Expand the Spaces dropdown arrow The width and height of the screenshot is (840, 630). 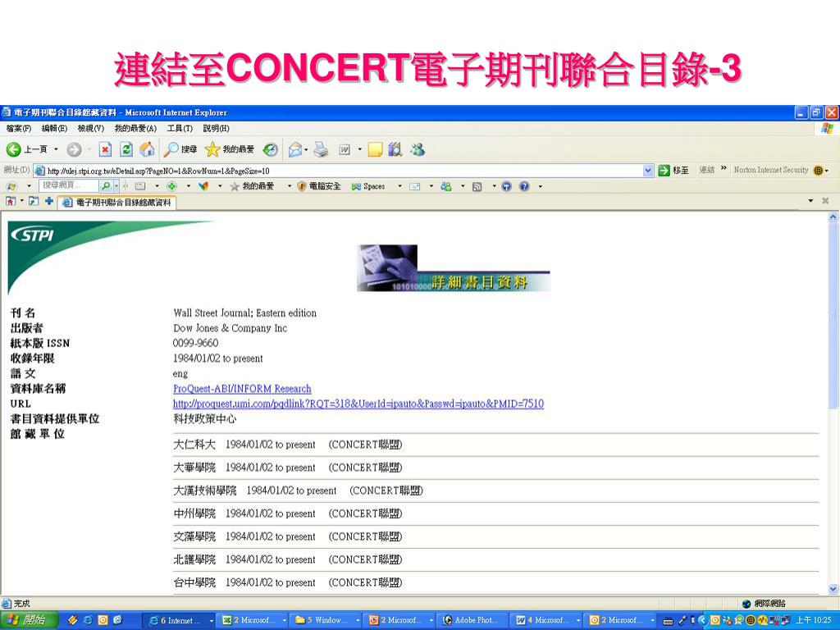pyautogui.click(x=399, y=186)
